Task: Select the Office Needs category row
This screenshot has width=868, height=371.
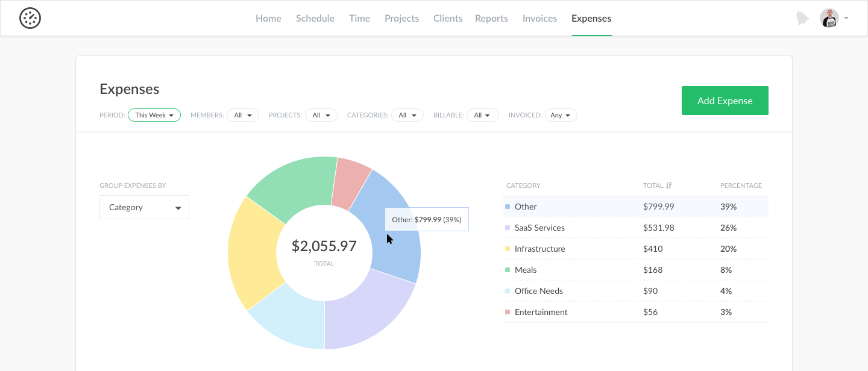Action: pos(636,291)
